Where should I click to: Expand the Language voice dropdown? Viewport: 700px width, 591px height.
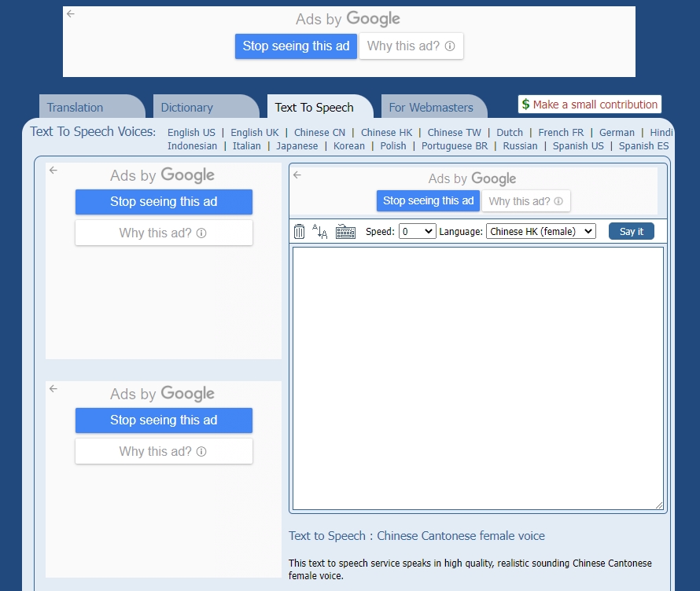(540, 231)
